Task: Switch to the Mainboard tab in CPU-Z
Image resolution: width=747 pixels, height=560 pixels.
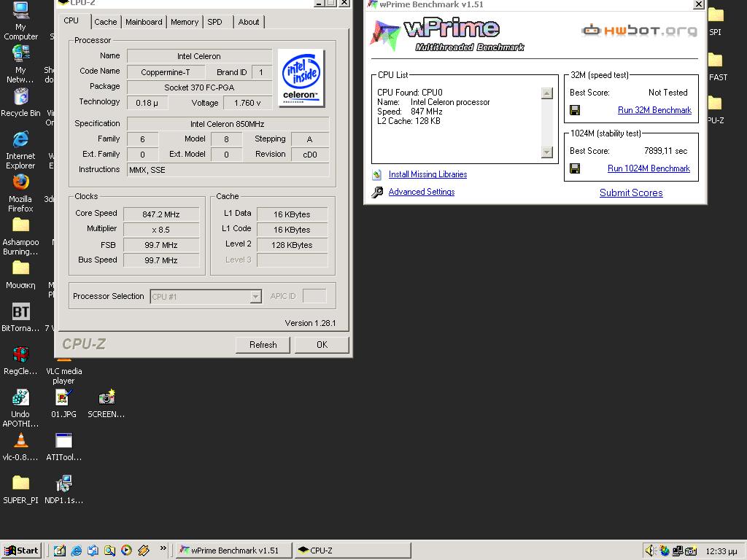Action: click(144, 22)
